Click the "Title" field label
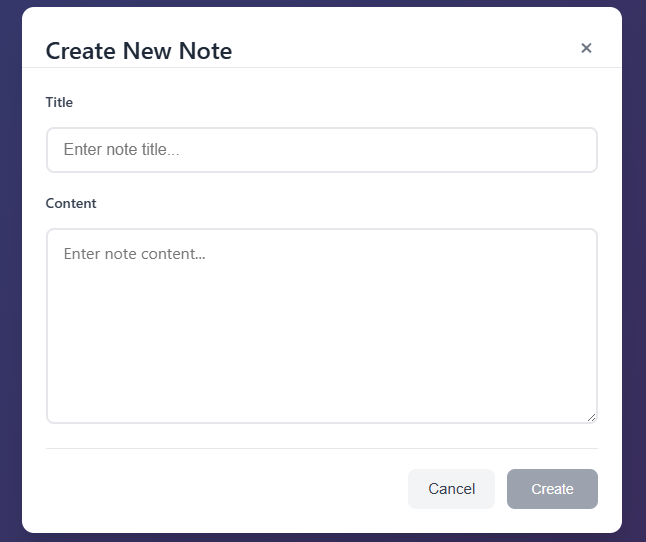The height and width of the screenshot is (542, 646). tap(59, 102)
